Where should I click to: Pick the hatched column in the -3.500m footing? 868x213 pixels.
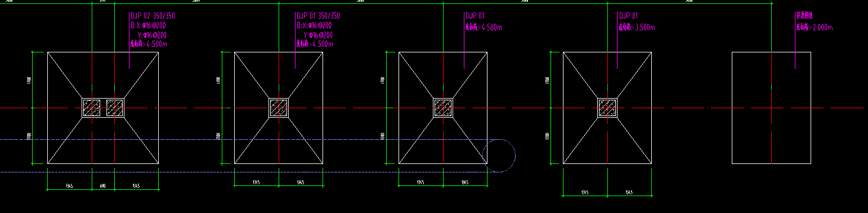pos(607,108)
